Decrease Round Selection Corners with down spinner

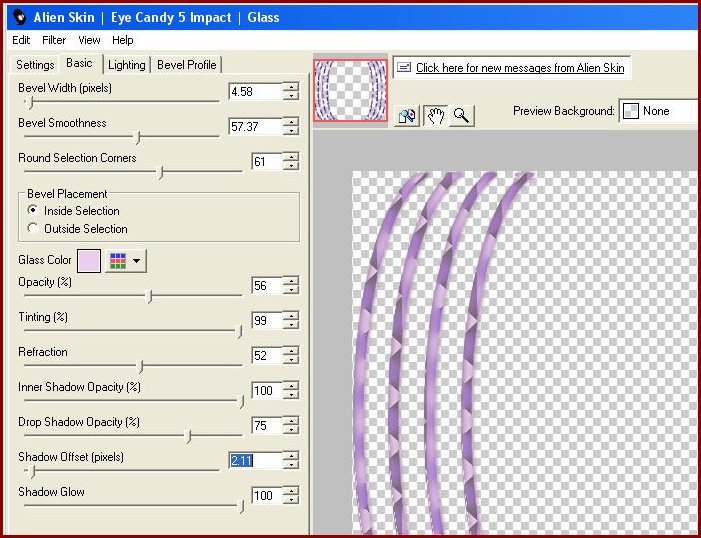click(x=291, y=165)
